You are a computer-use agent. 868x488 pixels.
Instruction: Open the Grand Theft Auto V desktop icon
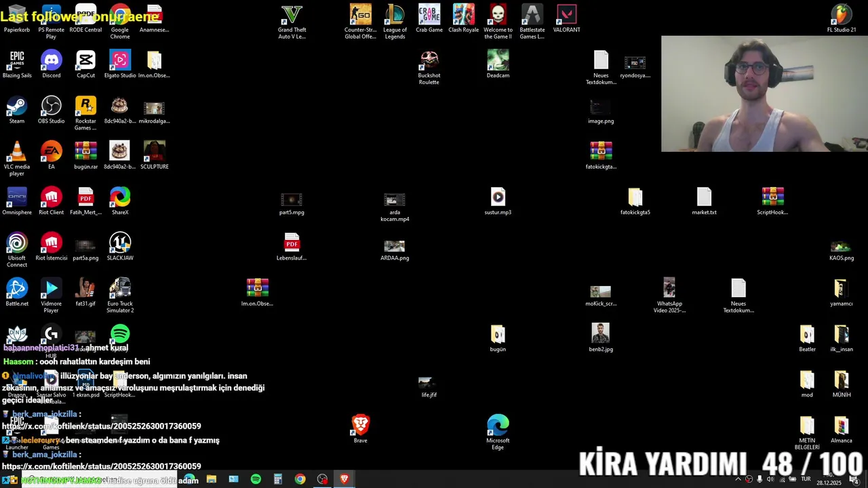tap(292, 22)
